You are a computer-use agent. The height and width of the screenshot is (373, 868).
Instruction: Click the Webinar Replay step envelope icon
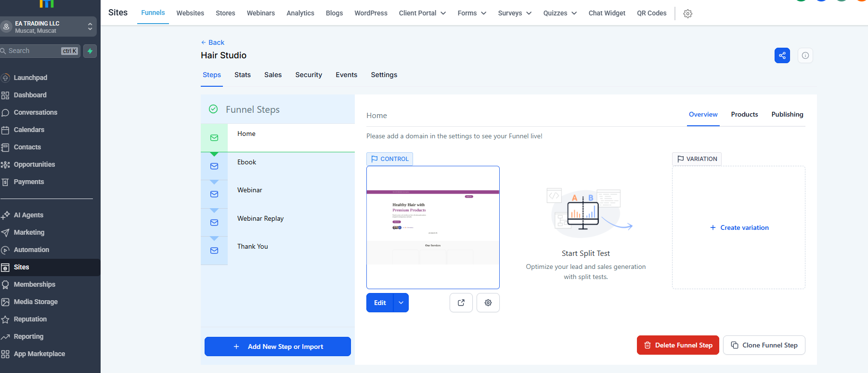point(214,223)
